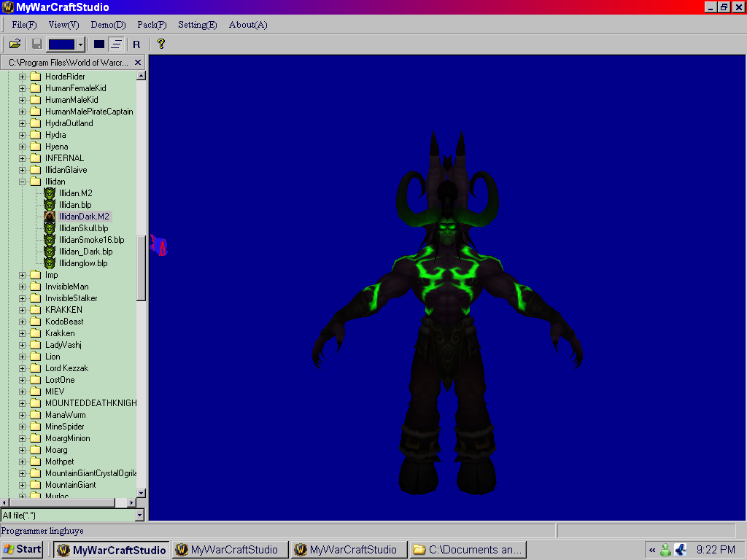This screenshot has width=747, height=560.
Task: Click the small axis gizmo in viewport
Action: click(158, 245)
